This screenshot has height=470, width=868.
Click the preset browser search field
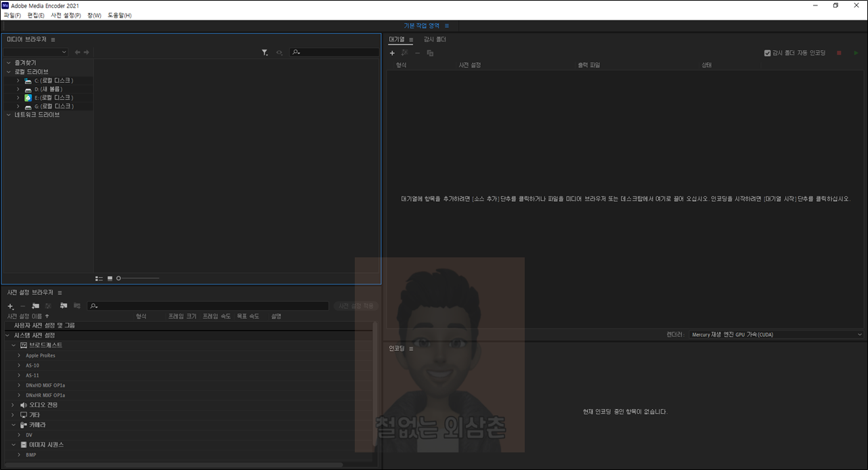(x=208, y=306)
